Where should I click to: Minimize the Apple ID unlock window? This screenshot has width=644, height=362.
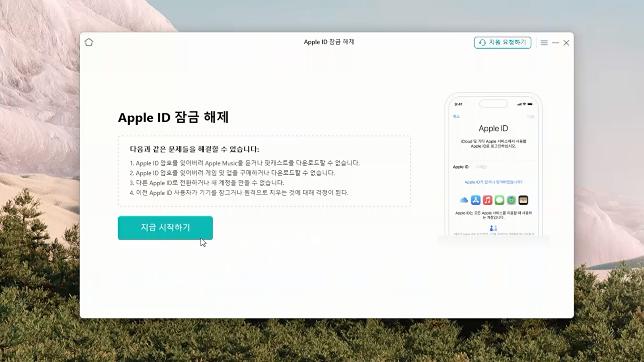tap(555, 43)
